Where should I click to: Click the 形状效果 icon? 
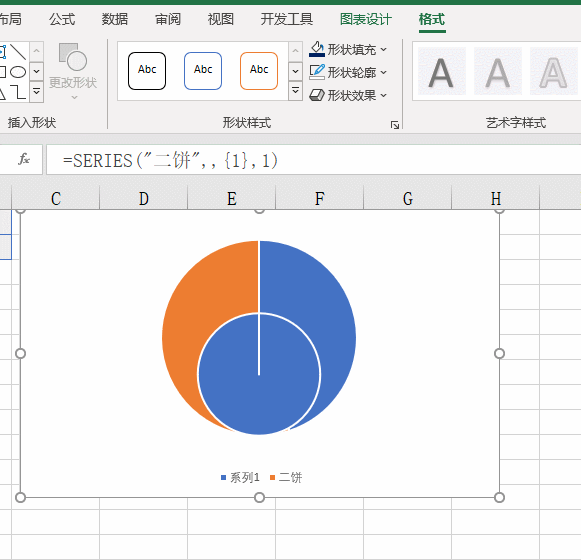pyautogui.click(x=317, y=95)
